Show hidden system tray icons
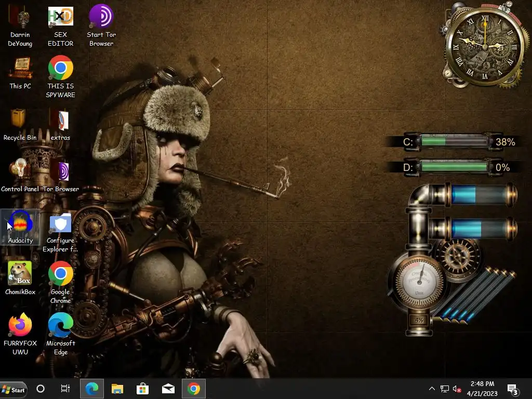 [x=432, y=389]
